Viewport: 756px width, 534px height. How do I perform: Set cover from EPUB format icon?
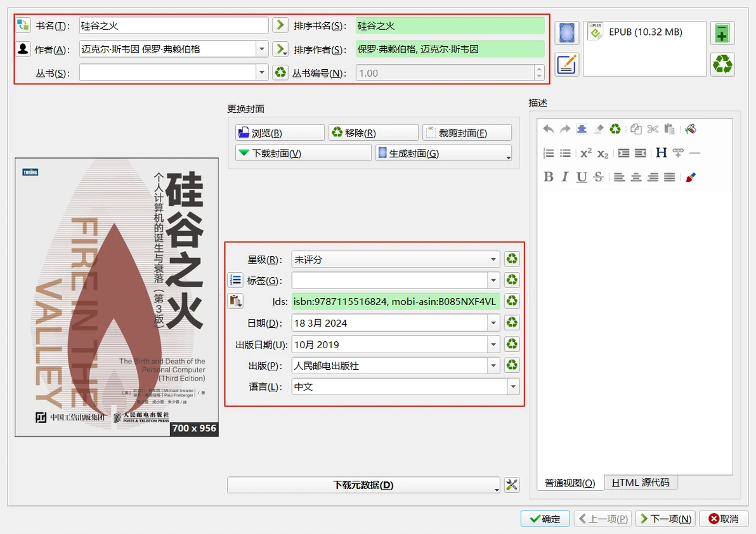click(x=566, y=33)
